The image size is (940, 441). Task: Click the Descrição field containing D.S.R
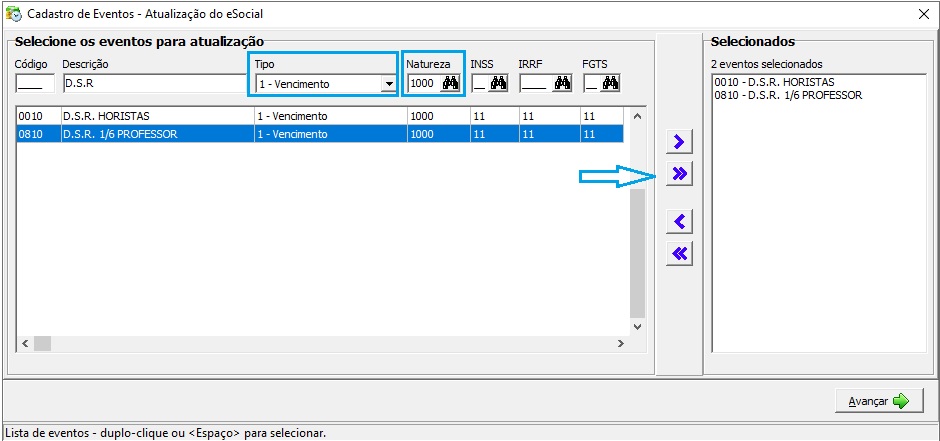(x=150, y=84)
